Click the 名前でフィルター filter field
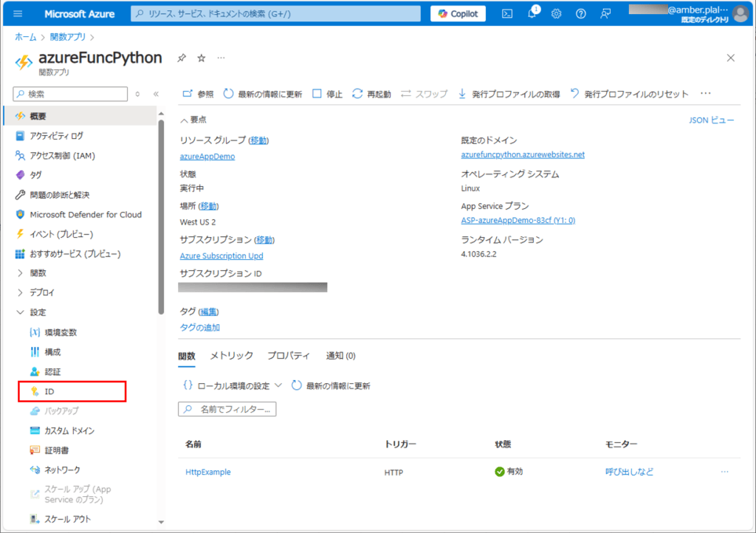Viewport: 756px width, 533px height. pyautogui.click(x=227, y=408)
